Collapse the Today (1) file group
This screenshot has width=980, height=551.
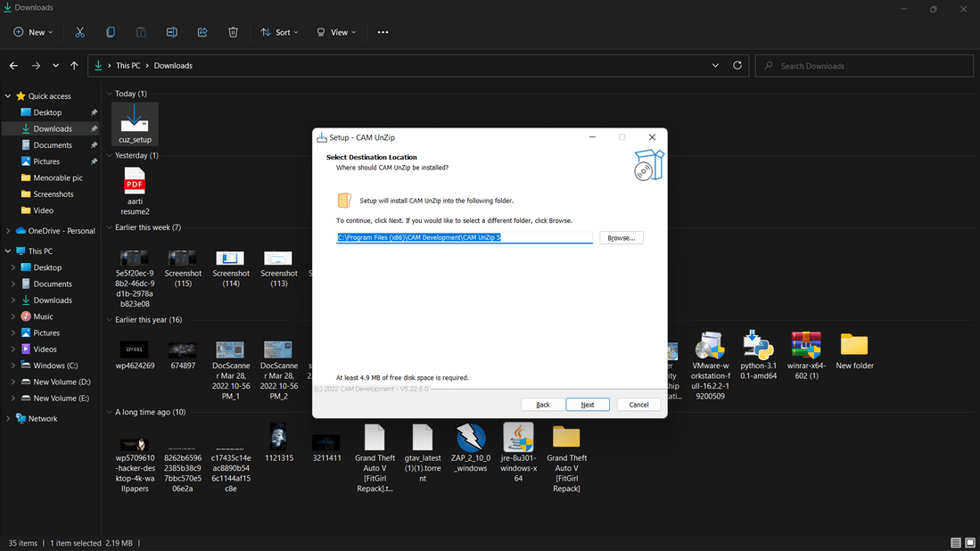click(x=110, y=94)
